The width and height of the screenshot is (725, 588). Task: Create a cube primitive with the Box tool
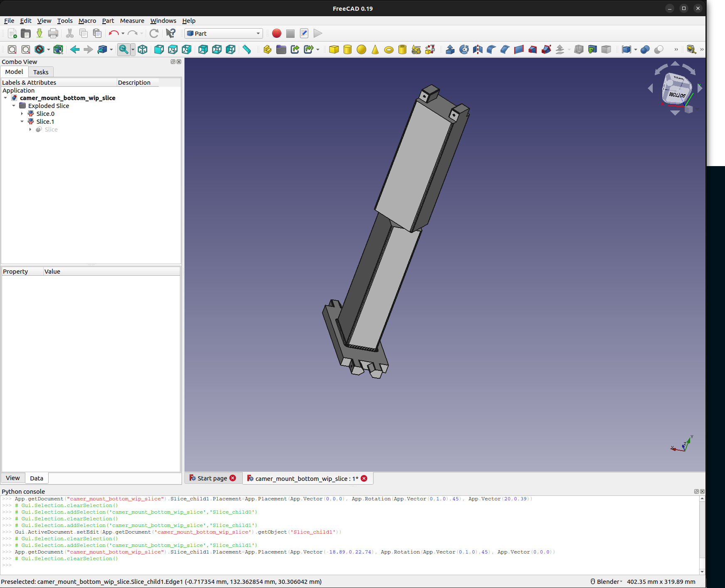[x=334, y=49]
